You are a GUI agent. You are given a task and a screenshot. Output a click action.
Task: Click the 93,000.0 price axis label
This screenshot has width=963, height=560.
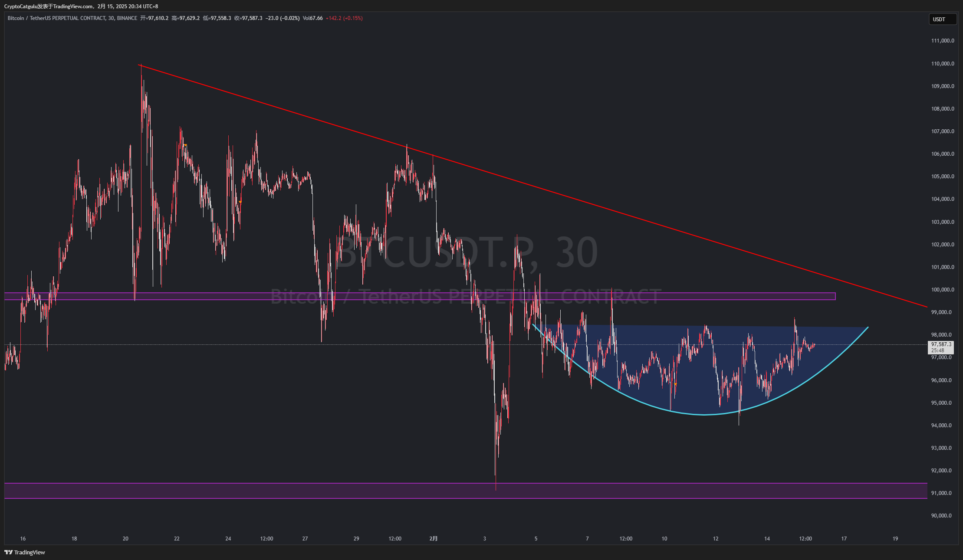click(x=941, y=448)
